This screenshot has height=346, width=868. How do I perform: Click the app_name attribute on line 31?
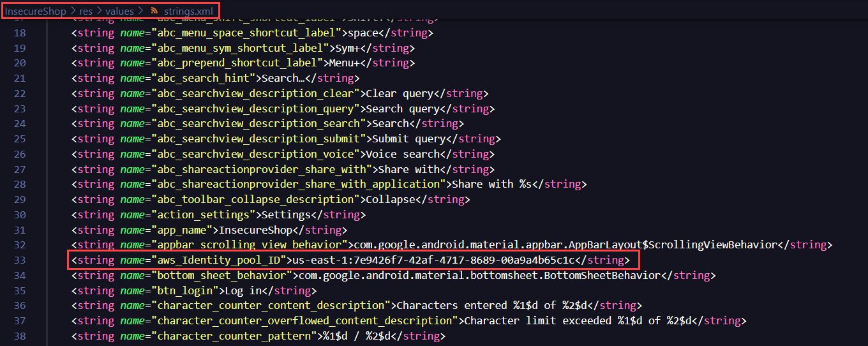(x=182, y=230)
